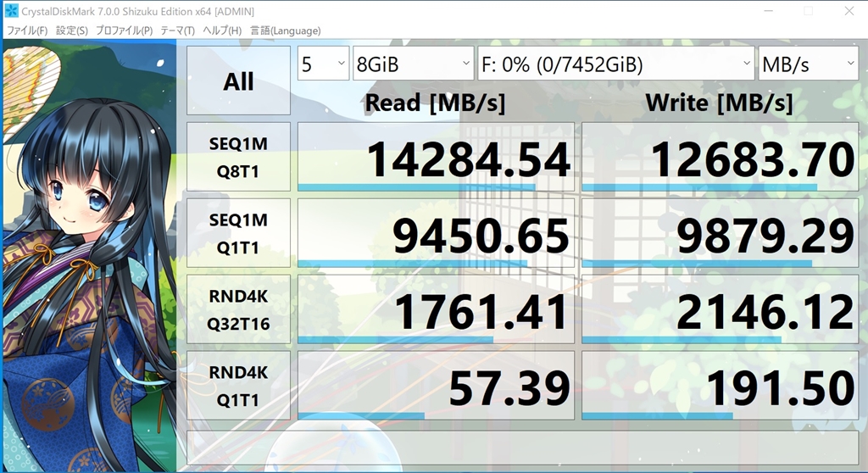Screen dimensions: 868x473
Task: Start the SEQ1M Q1T1 test
Action: 238,233
